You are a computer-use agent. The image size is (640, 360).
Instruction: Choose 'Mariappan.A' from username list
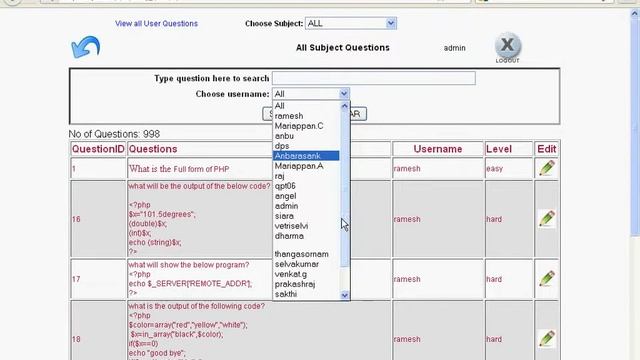coord(306,166)
